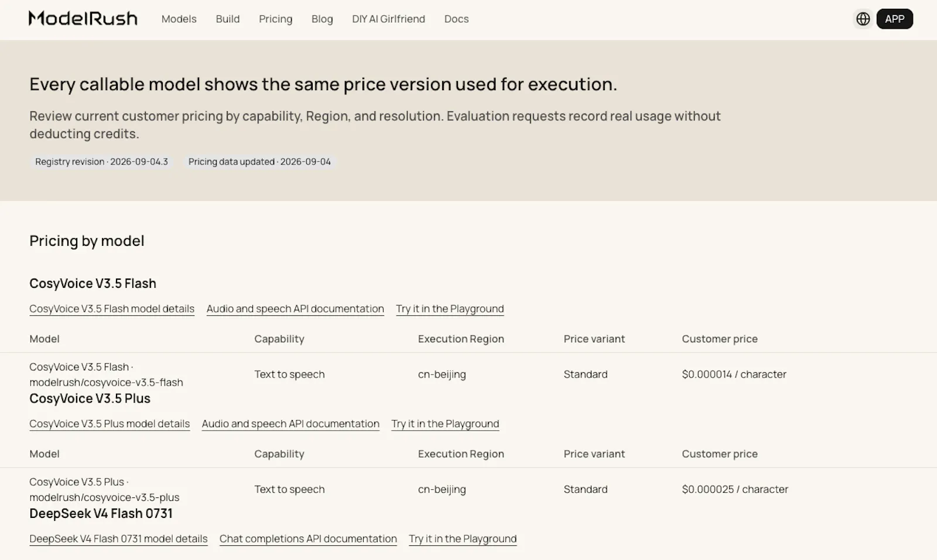The image size is (937, 560).
Task: Click the Registry revision 2026-09-04.3 badge
Action: [101, 162]
